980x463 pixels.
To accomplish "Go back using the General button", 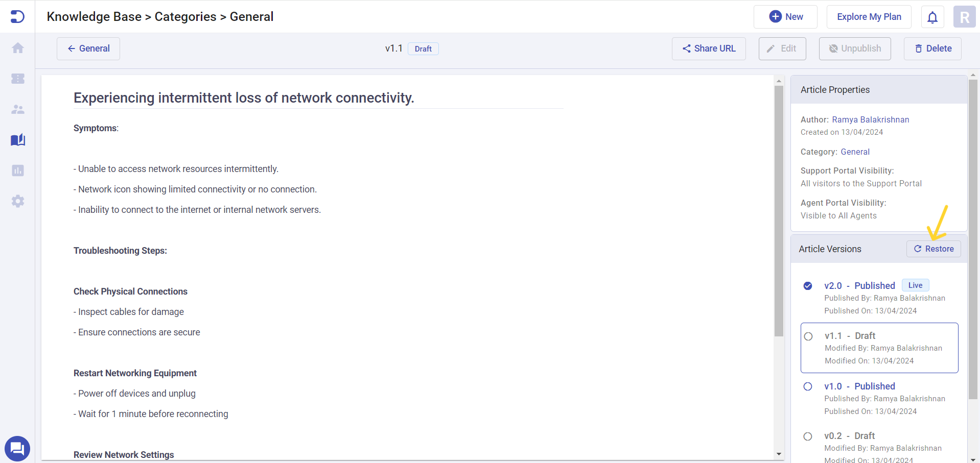I will 88,48.
